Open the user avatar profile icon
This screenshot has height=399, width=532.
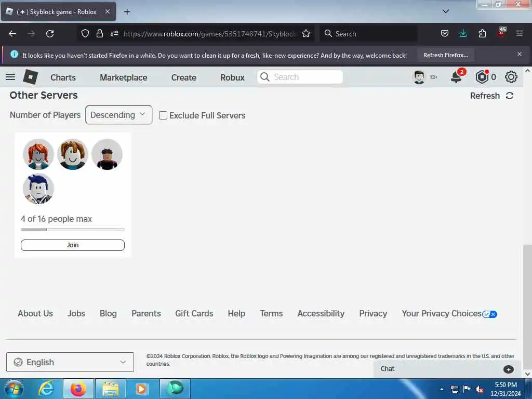point(419,77)
